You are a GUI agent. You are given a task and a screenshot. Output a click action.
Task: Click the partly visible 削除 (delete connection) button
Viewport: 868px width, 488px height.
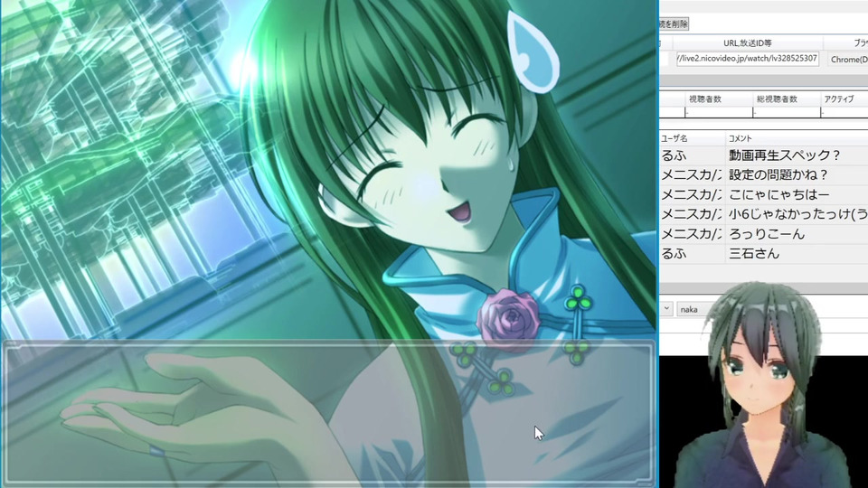point(674,23)
